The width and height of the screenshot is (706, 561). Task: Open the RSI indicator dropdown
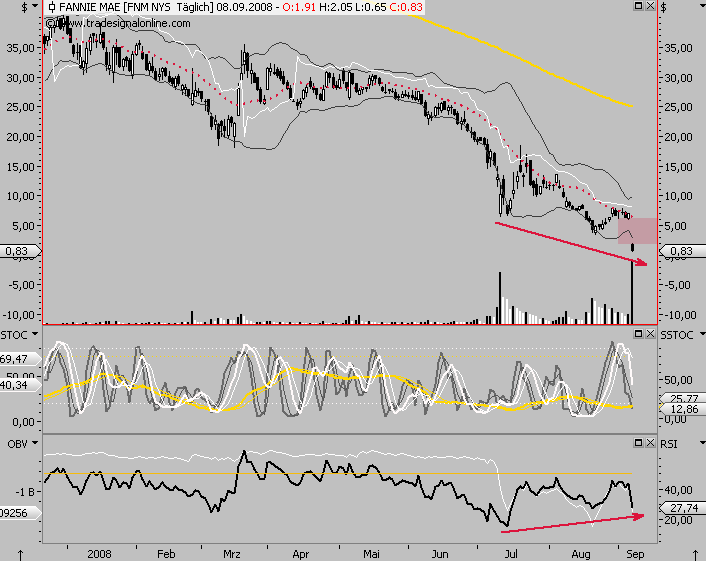click(702, 444)
